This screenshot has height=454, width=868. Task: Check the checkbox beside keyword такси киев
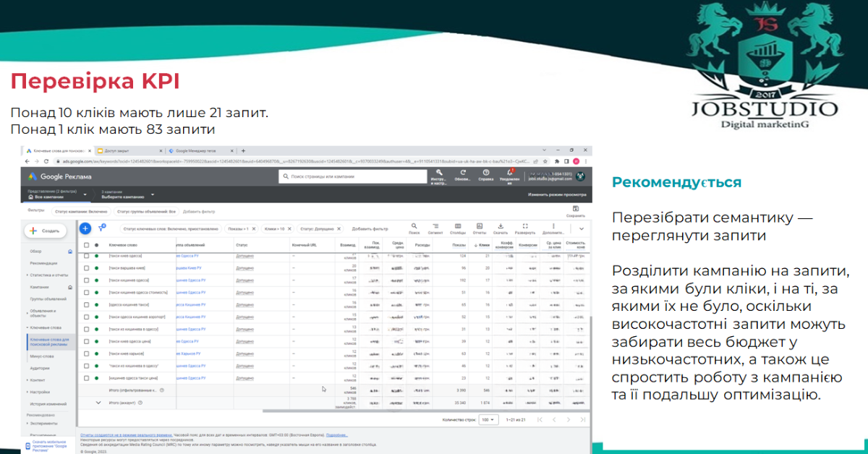86,256
